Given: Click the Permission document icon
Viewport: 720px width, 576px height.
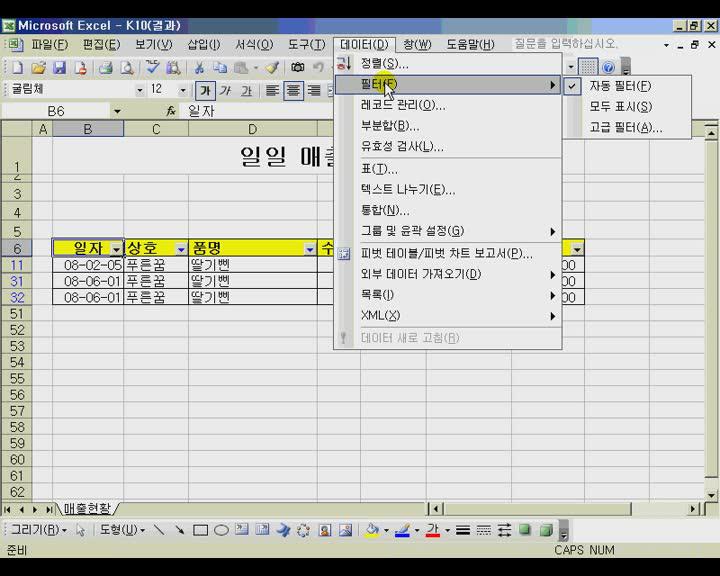Looking at the screenshot, I should click(x=80, y=68).
